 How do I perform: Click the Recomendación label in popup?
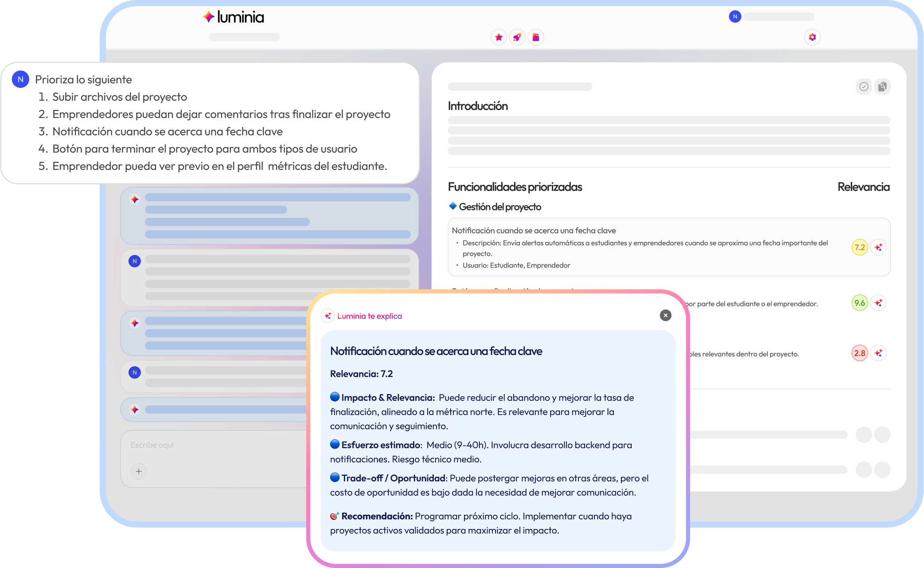[x=377, y=516]
